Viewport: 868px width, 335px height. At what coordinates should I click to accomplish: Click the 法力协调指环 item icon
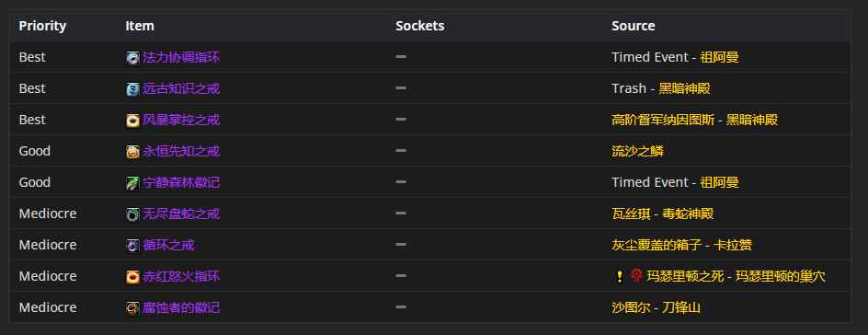(132, 58)
